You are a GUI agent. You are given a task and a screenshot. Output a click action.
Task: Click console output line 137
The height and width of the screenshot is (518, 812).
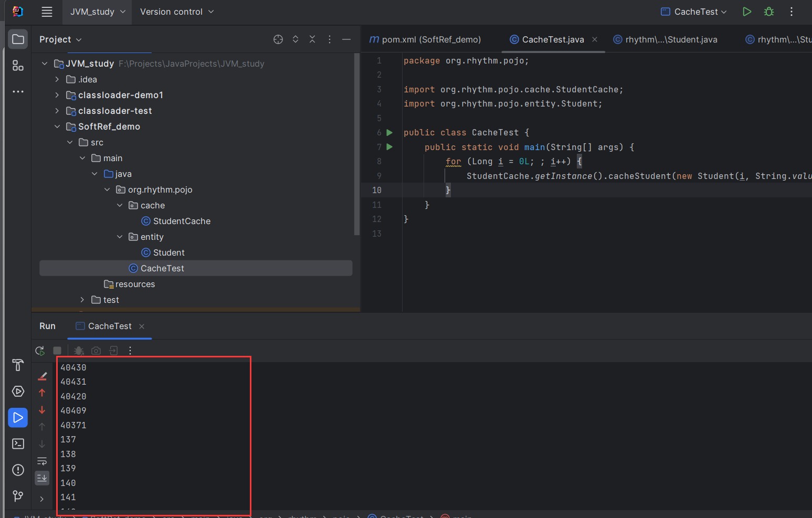68,439
